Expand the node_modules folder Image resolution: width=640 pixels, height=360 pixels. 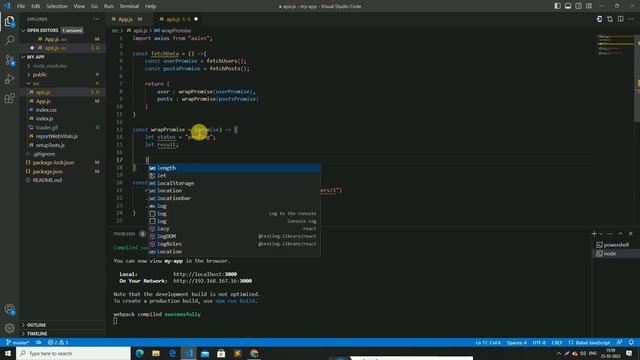tap(49, 66)
